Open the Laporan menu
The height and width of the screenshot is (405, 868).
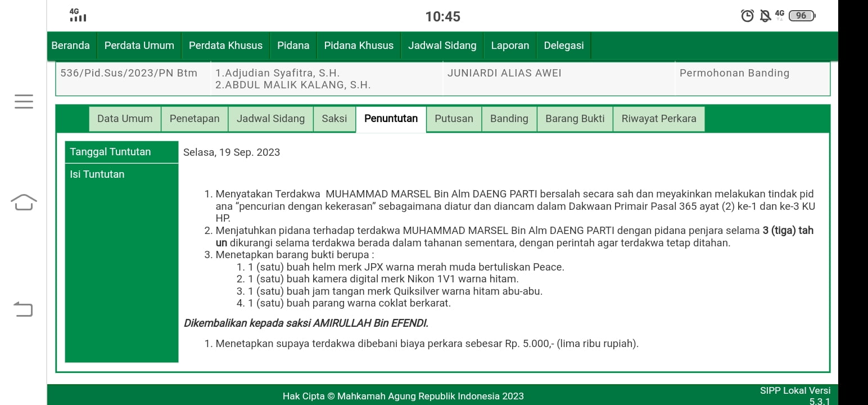click(x=510, y=46)
